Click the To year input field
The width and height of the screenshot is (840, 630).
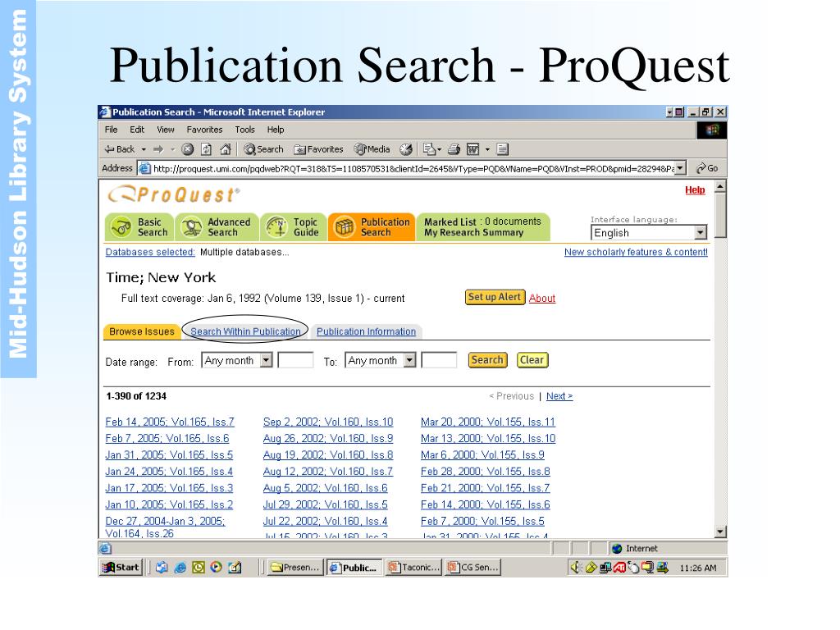(440, 361)
